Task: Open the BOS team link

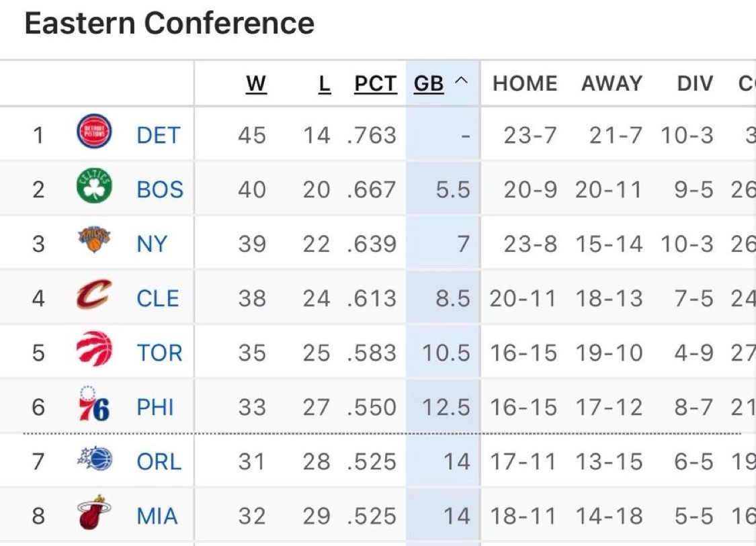Action: [160, 189]
